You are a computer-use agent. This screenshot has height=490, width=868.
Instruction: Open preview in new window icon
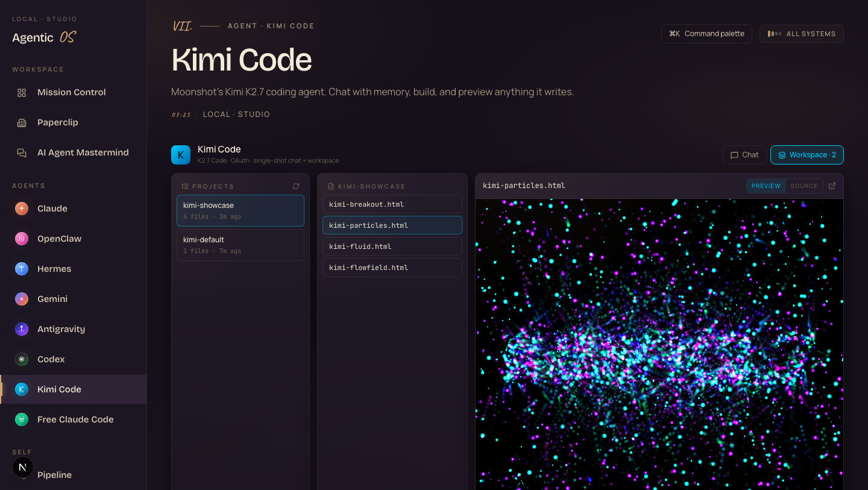click(x=832, y=186)
